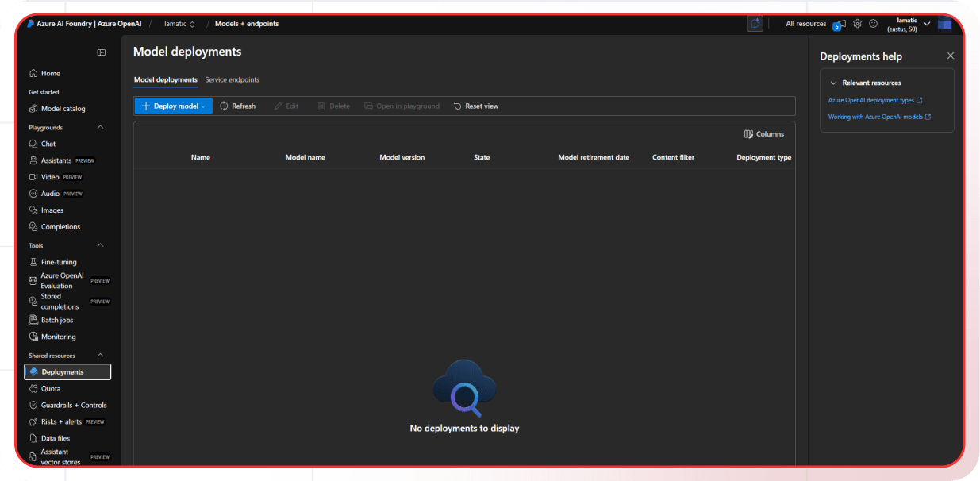Viewport: 980px width, 481px height.
Task: Expand the Deploy model dropdown arrow
Action: [x=202, y=106]
